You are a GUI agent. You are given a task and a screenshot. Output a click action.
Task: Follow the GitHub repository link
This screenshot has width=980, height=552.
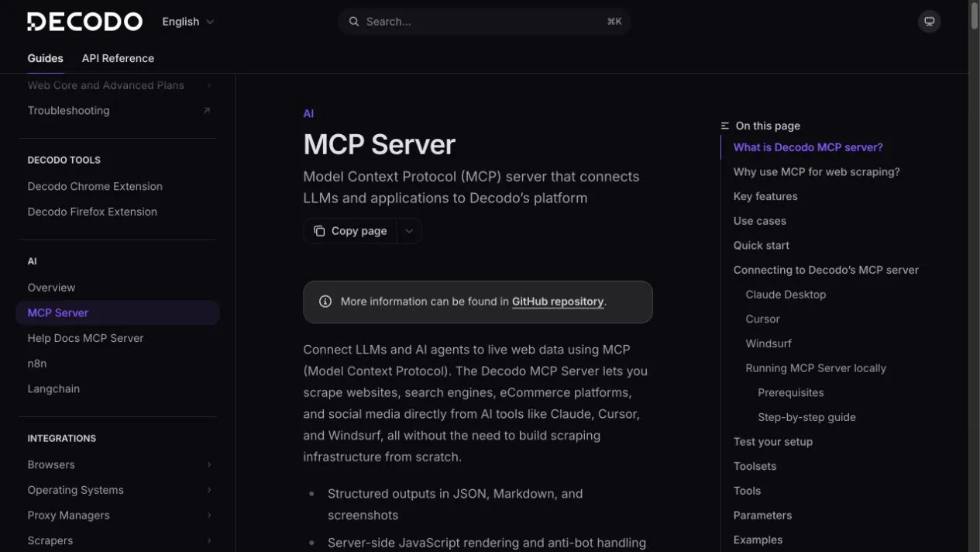click(558, 302)
